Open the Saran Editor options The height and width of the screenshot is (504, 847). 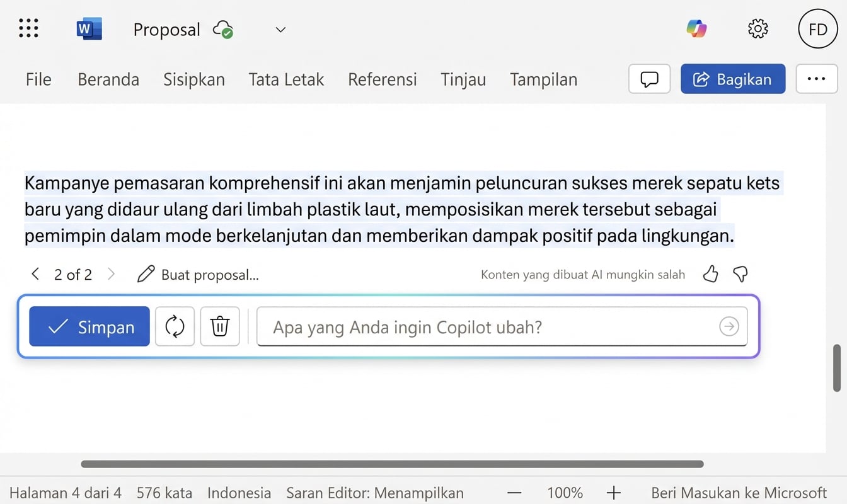pyautogui.click(x=374, y=493)
